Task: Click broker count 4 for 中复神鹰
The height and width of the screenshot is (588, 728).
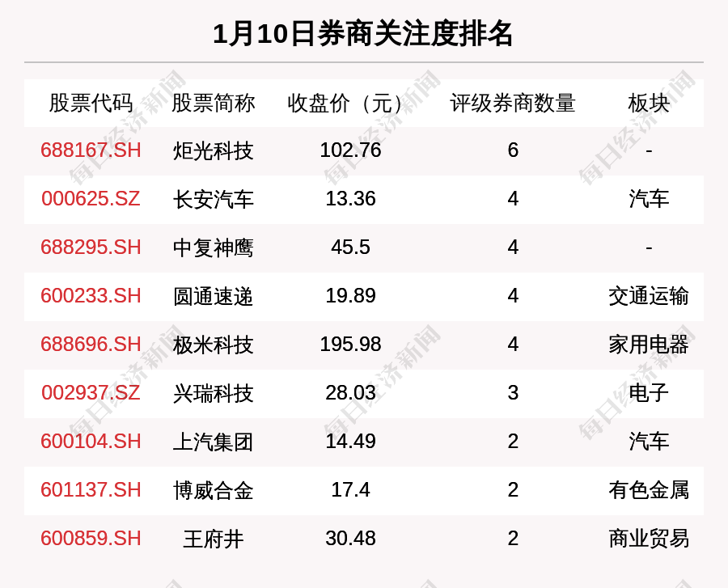Action: [513, 247]
